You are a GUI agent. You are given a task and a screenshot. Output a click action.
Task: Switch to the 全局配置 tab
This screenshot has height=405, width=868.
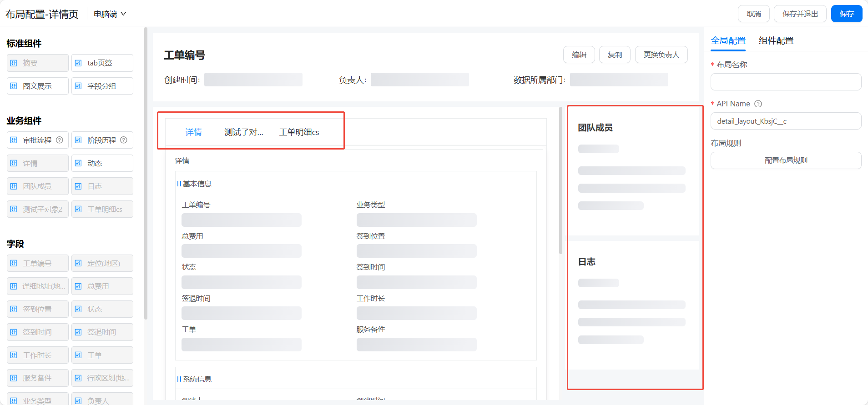point(728,41)
